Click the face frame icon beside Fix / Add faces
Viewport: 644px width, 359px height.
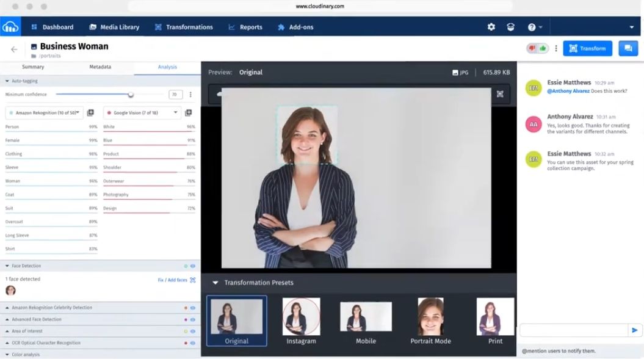(x=193, y=280)
